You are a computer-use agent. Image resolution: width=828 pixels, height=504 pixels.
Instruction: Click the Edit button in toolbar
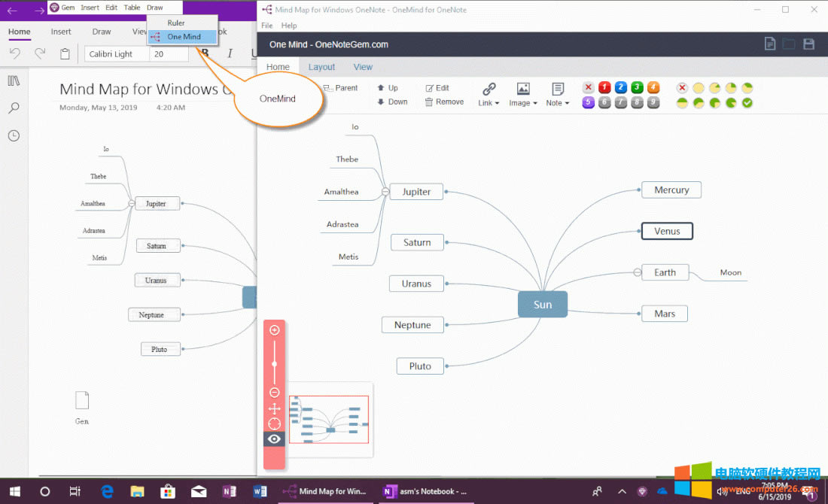437,88
